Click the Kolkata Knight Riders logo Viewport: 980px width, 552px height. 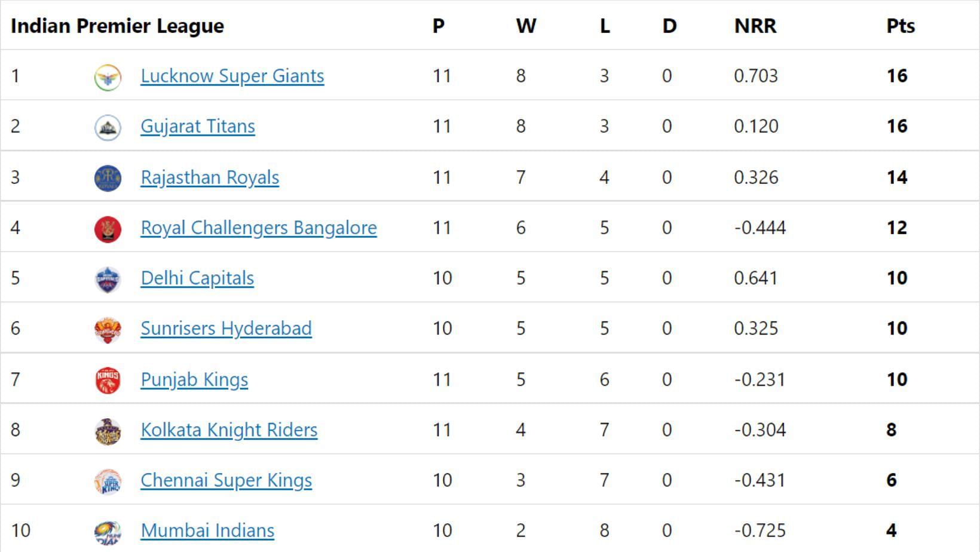pos(108,431)
